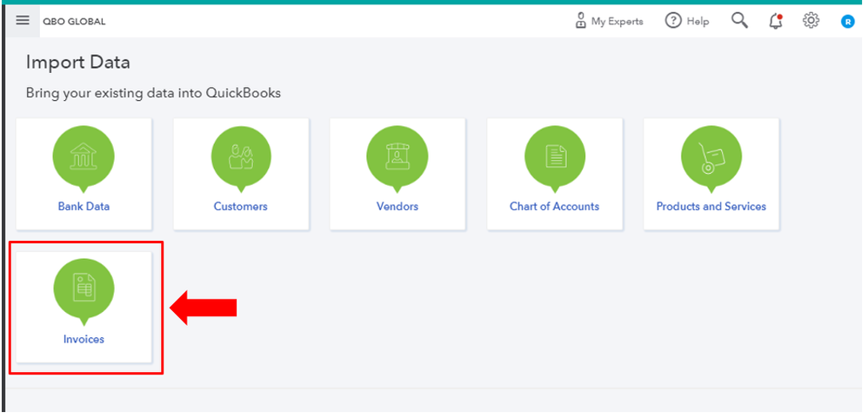Viewport: 868px width, 418px height.
Task: Open the Help menu
Action: (687, 21)
